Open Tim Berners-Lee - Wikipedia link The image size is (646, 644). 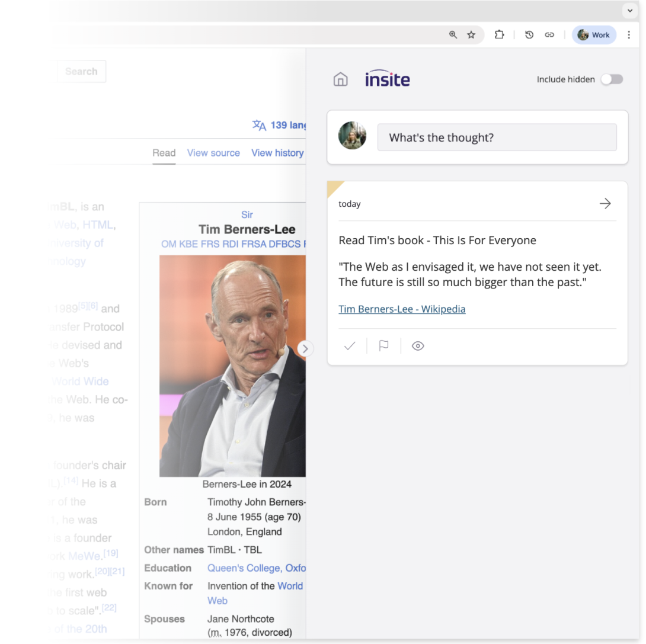coord(402,309)
